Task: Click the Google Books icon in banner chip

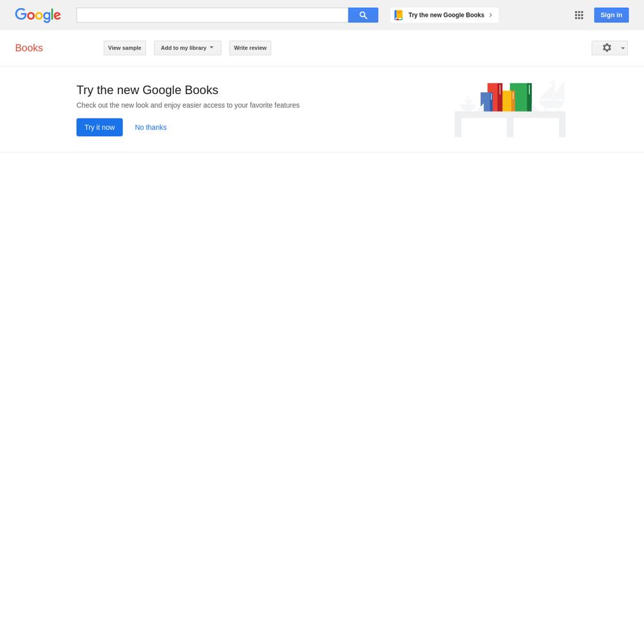Action: [x=399, y=15]
